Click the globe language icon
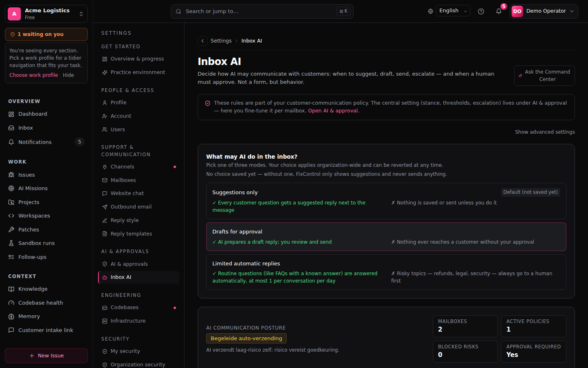Screen dimensions: 588x368 point(430,11)
